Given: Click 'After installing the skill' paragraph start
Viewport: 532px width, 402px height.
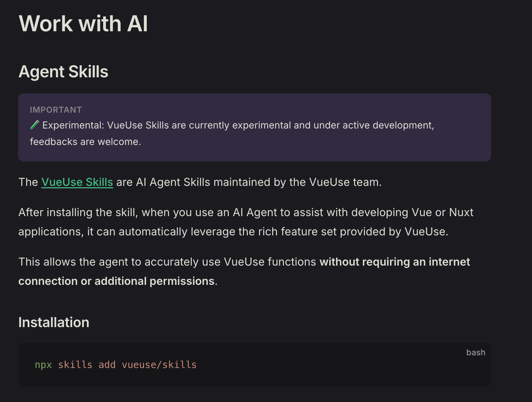Looking at the screenshot, I should [78, 213].
